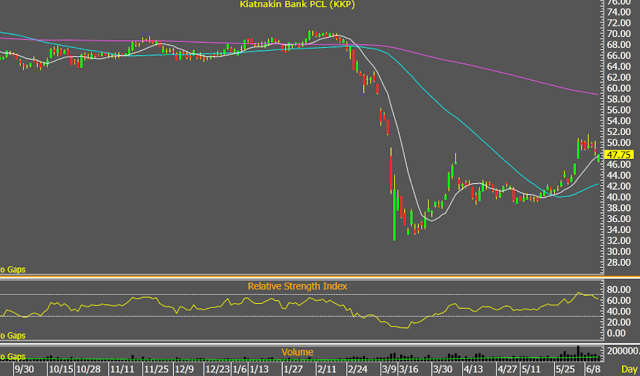Click the 40.00 price axis label
This screenshot has width=640, height=376.
[619, 197]
